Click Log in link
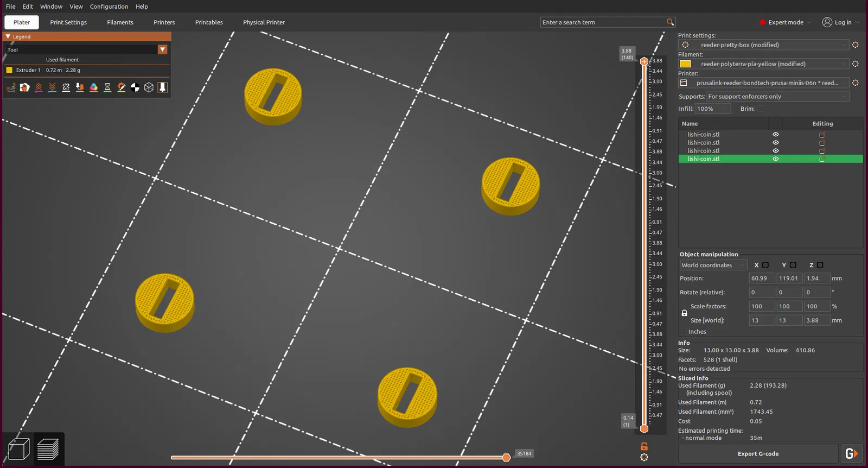 click(x=843, y=22)
